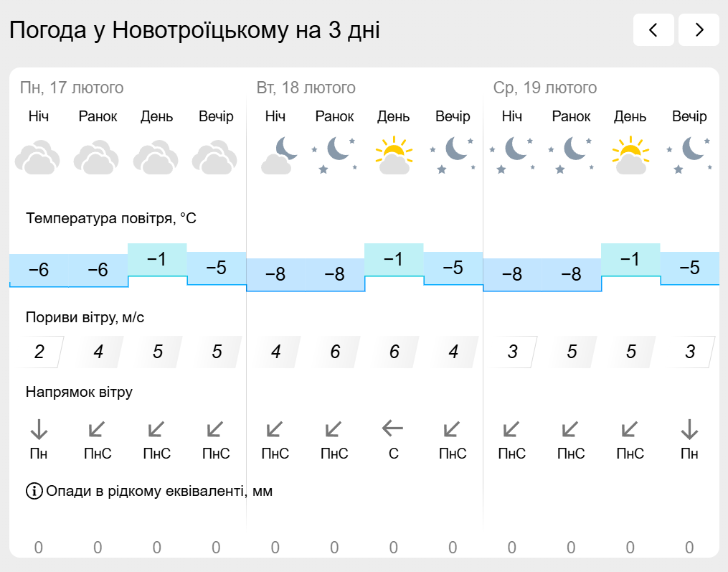This screenshot has height=572, width=728.
Task: Select Tuesday daytime sun with cloud icon
Action: point(394,155)
